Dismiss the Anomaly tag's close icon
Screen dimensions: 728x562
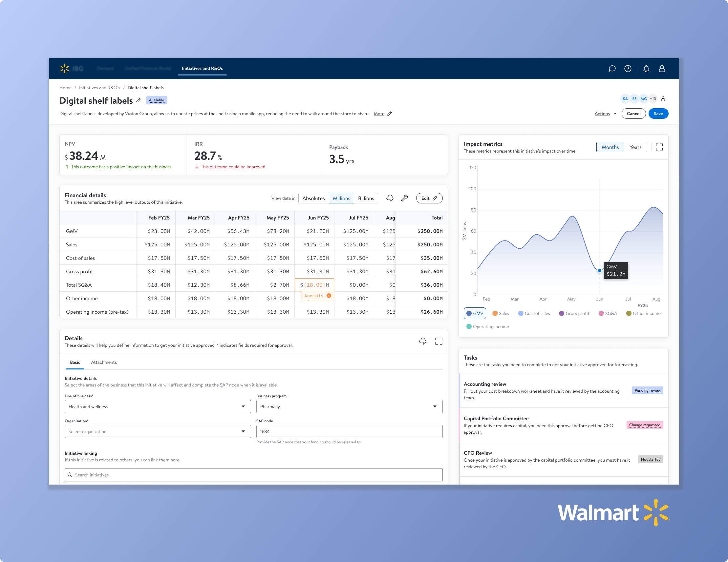(329, 296)
